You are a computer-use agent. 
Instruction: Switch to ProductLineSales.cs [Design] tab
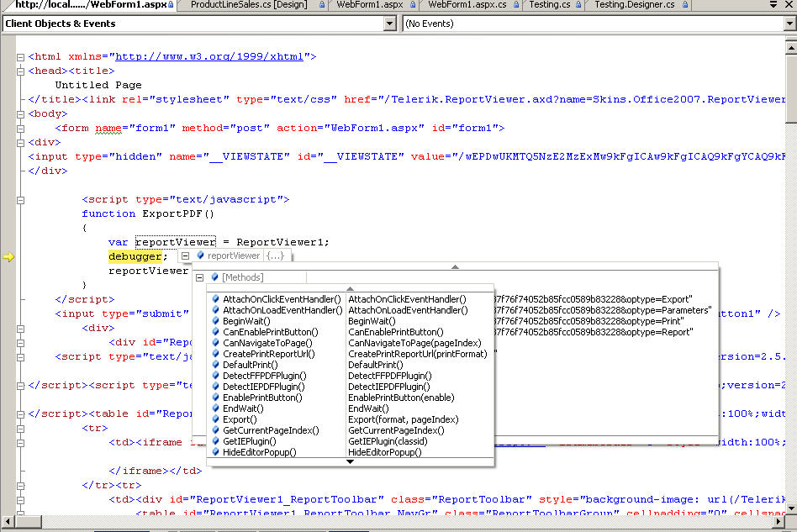coord(249,4)
